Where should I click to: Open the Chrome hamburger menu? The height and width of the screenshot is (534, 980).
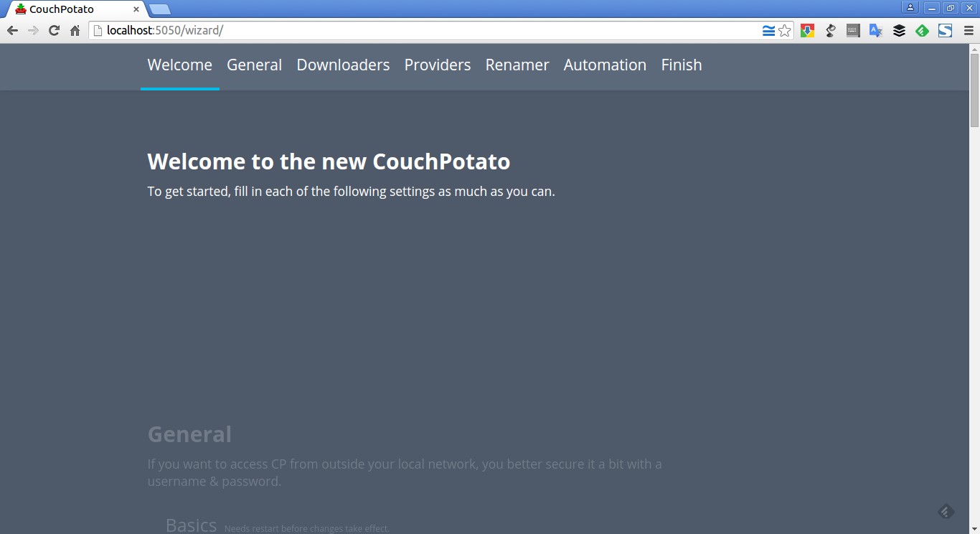tap(968, 30)
